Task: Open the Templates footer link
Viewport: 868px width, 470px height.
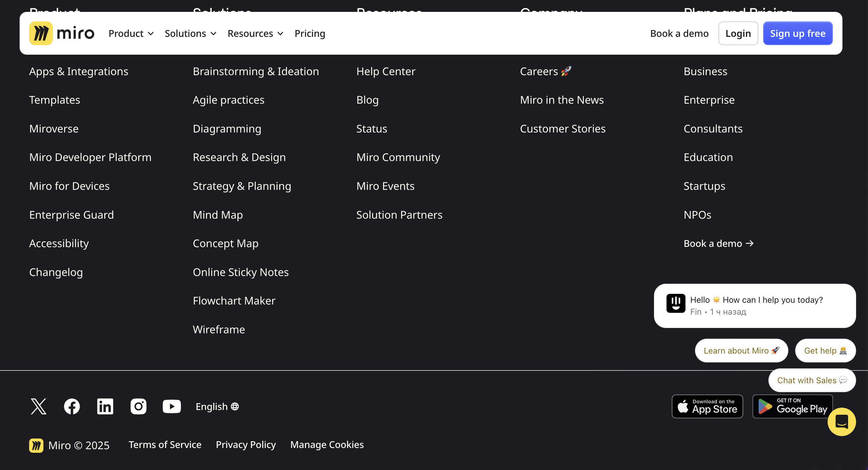Action: 55,100
